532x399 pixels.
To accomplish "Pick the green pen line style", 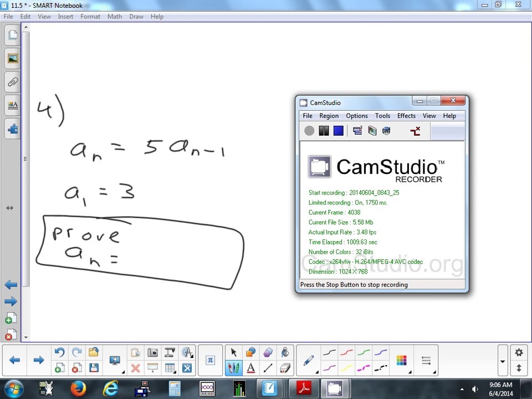I will coord(364,353).
